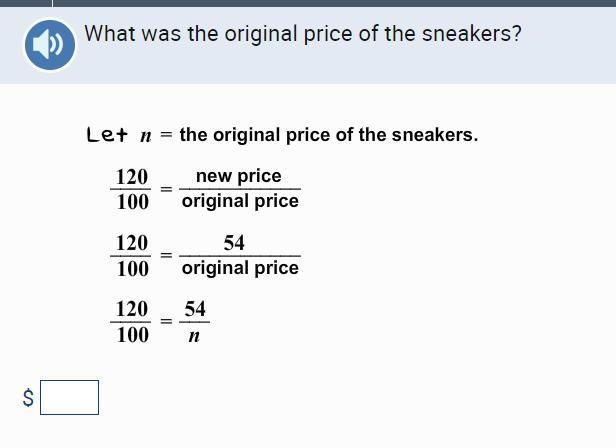Click the first 'original price' denominator

(240, 201)
